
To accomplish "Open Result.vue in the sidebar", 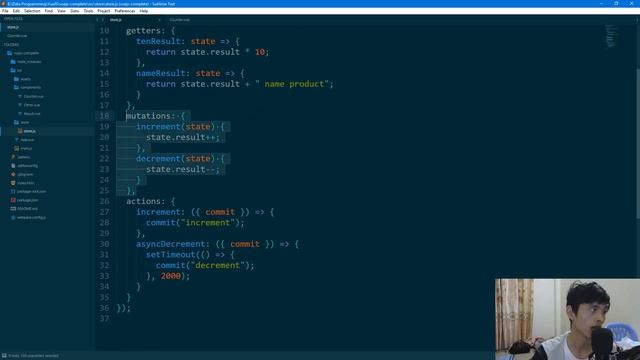I will (32, 113).
